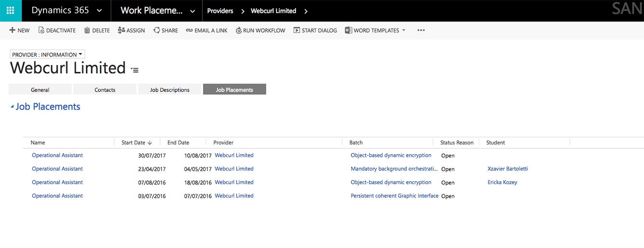Create a new record with NEW
The width and height of the screenshot is (644, 248).
(19, 30)
